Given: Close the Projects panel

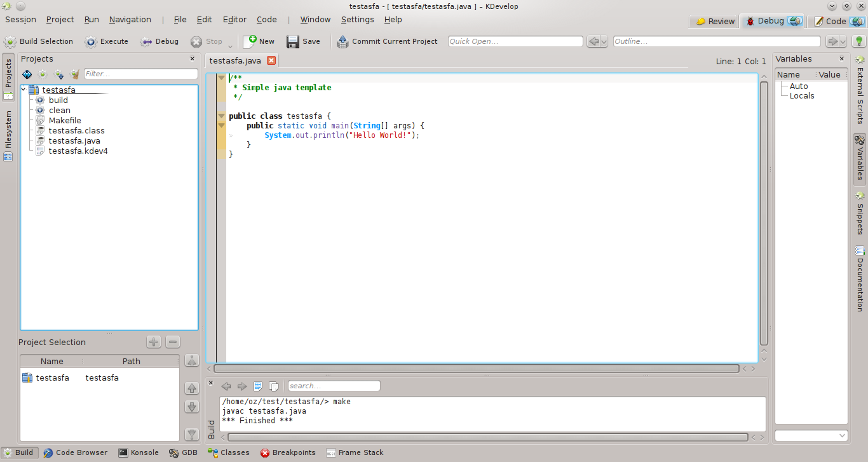Looking at the screenshot, I should (193, 58).
